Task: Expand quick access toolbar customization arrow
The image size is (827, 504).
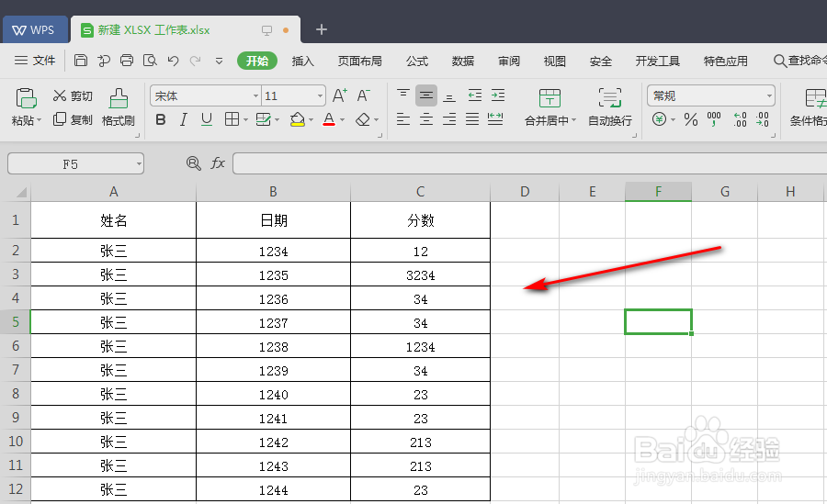Action: (x=219, y=62)
